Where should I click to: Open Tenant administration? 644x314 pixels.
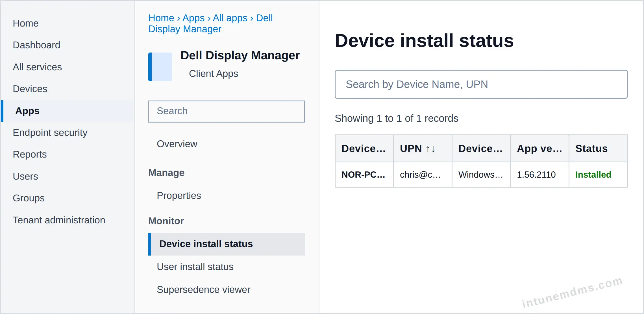59,220
